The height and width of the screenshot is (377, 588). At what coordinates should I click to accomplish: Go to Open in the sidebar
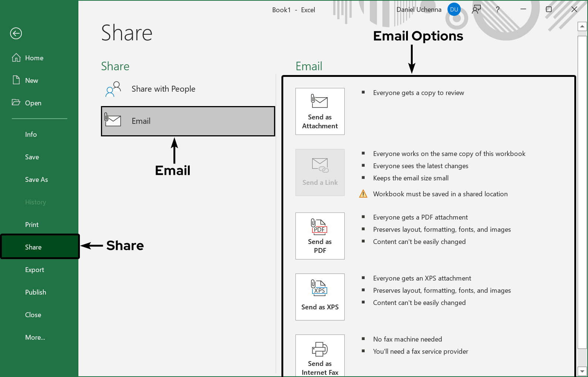39,103
